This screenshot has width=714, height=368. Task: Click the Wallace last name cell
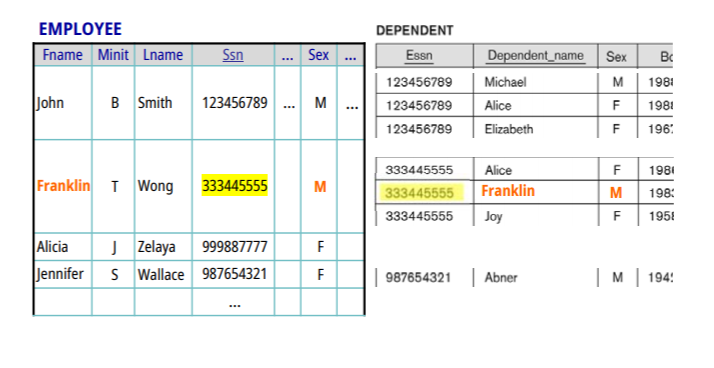[161, 275]
